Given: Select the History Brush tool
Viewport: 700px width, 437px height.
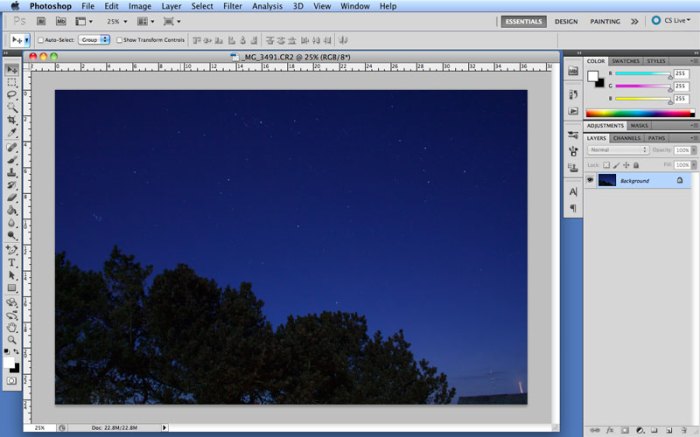Looking at the screenshot, I should pos(12,185).
